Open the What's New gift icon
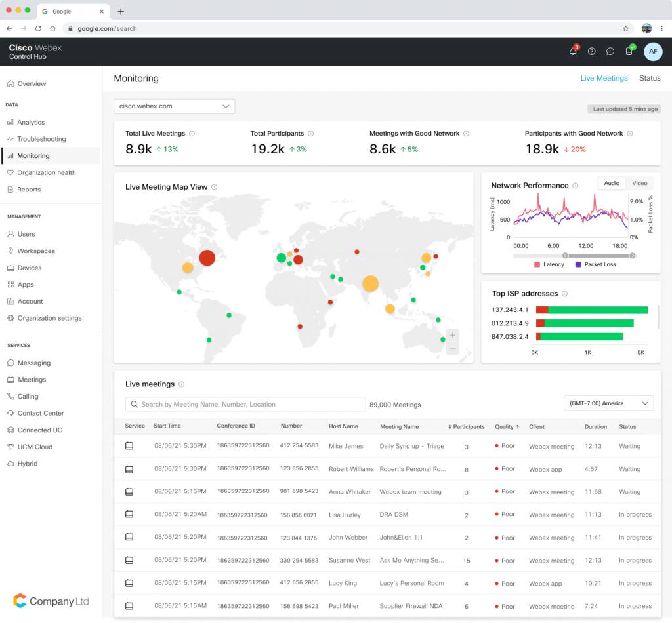This screenshot has height=623, width=672. click(628, 51)
